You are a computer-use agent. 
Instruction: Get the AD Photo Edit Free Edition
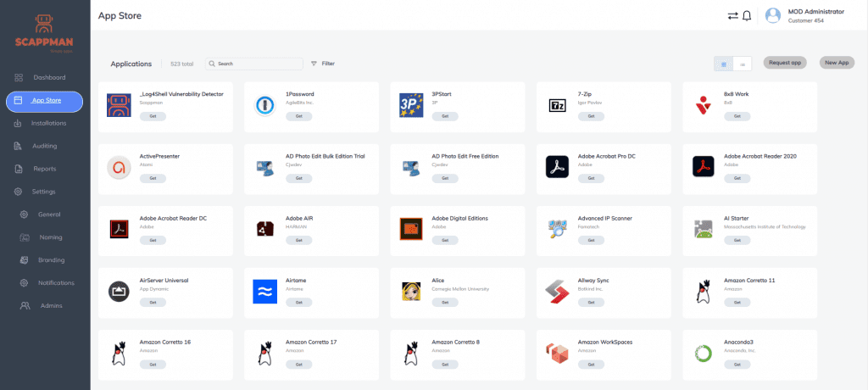(x=445, y=178)
